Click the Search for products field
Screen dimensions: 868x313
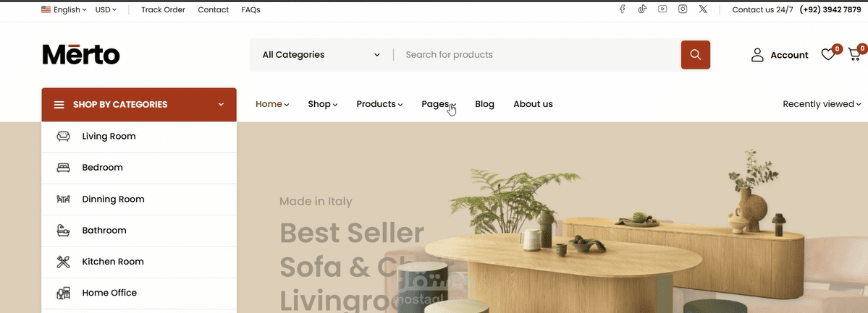[537, 55]
